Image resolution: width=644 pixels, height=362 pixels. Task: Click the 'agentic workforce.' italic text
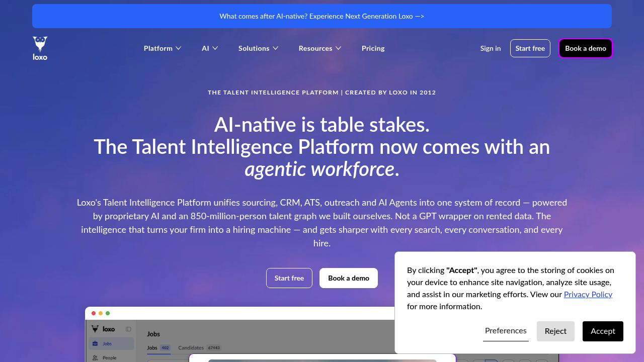(322, 169)
